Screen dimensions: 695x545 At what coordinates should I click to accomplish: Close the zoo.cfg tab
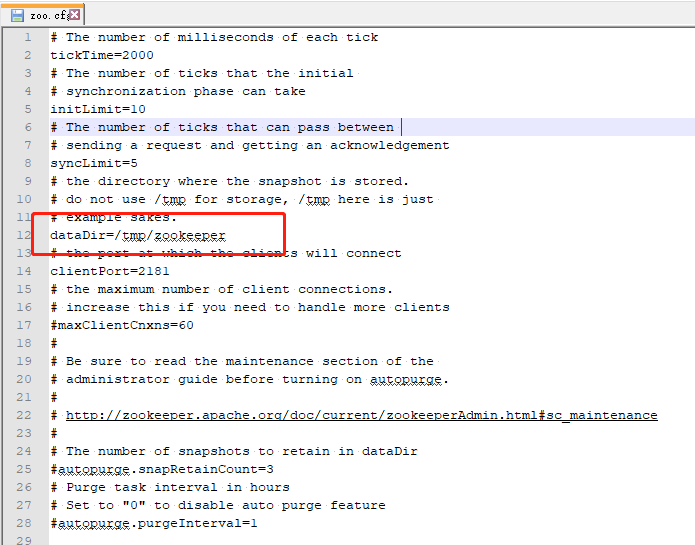click(x=75, y=15)
